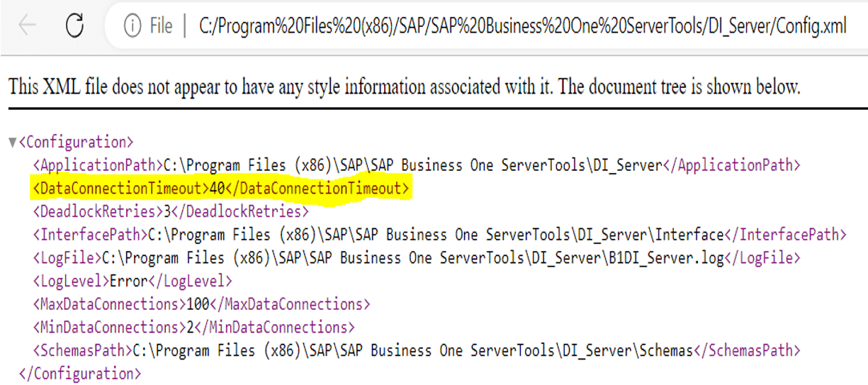This screenshot has height=385, width=868.
Task: Focus the address bar URL
Action: point(522,27)
